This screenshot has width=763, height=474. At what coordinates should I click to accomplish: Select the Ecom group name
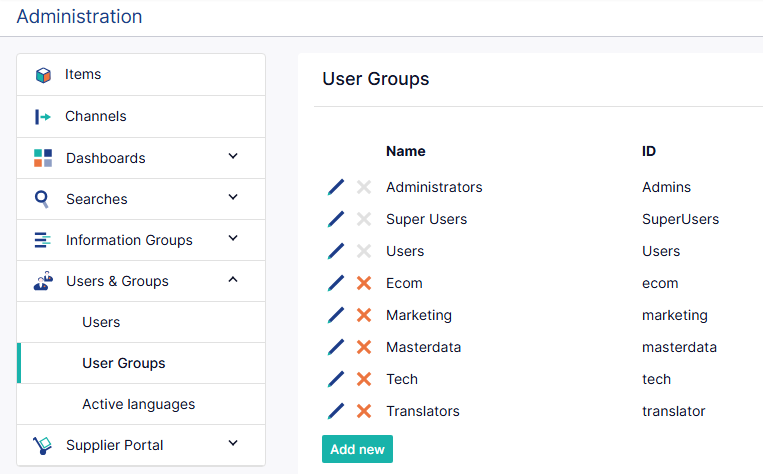(404, 283)
